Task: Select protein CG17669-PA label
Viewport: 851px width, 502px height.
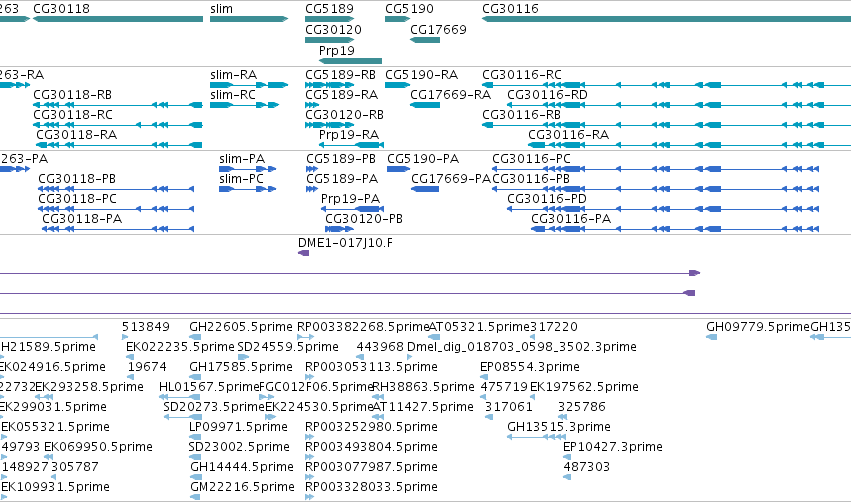Action: (x=450, y=179)
